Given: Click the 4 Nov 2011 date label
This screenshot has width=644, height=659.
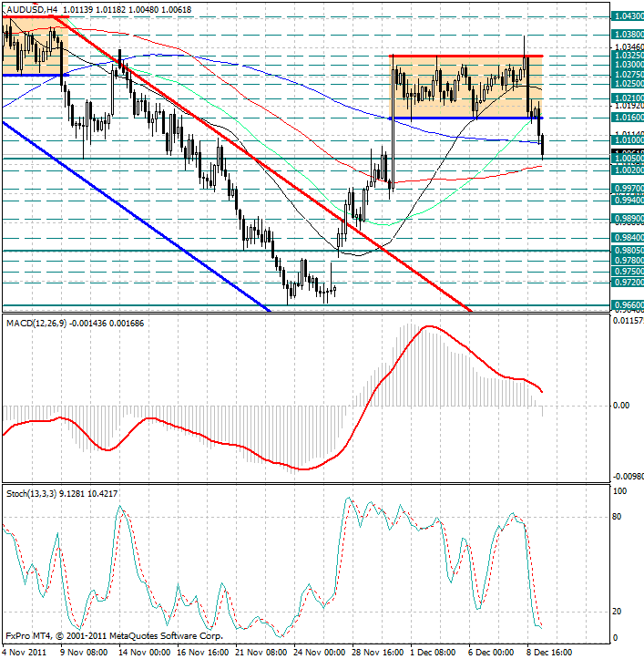Looking at the screenshot, I should coord(25,653).
